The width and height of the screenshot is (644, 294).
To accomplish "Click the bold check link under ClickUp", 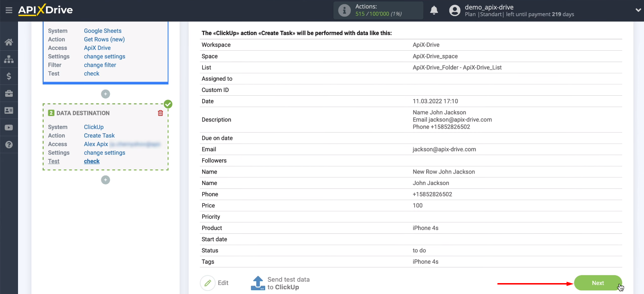I will 92,161.
